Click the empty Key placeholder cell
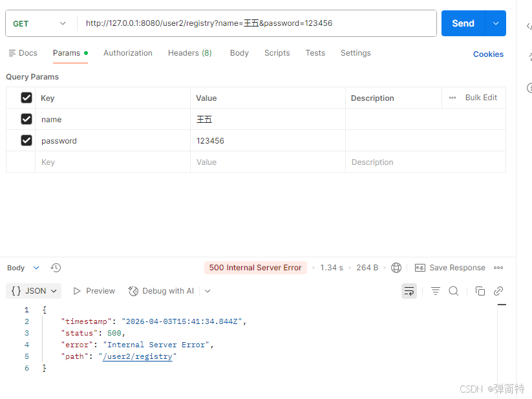Image resolution: width=532 pixels, height=399 pixels. coord(112,162)
